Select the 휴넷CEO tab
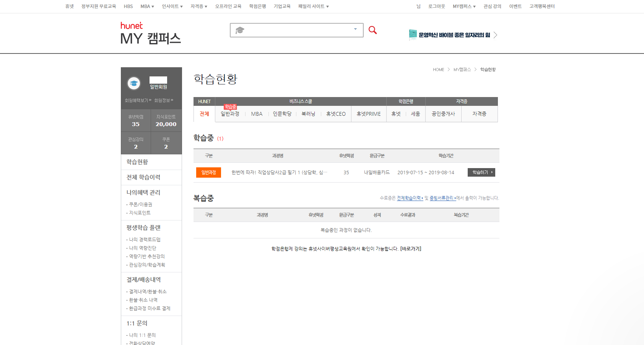The image size is (644, 345). point(336,114)
